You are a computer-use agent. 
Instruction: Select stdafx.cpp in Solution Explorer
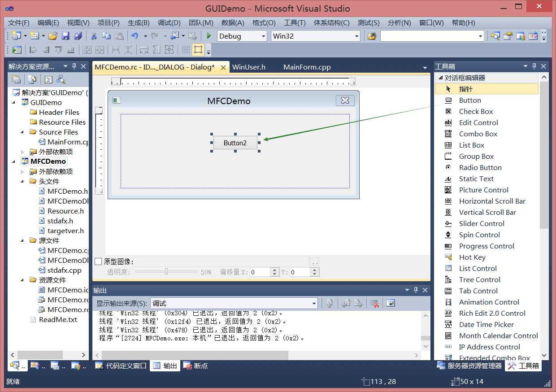tap(65, 270)
